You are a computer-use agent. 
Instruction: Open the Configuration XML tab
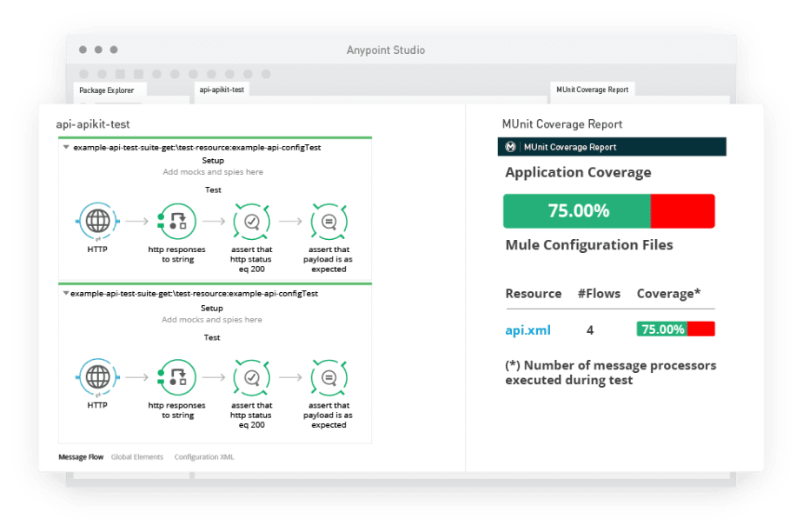tap(204, 456)
